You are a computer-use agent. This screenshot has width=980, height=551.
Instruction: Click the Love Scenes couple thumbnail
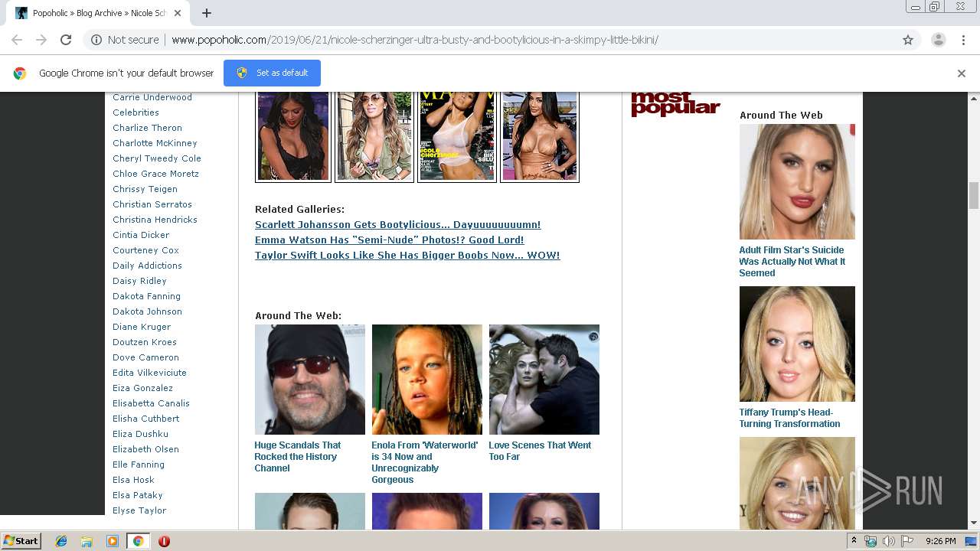(544, 380)
